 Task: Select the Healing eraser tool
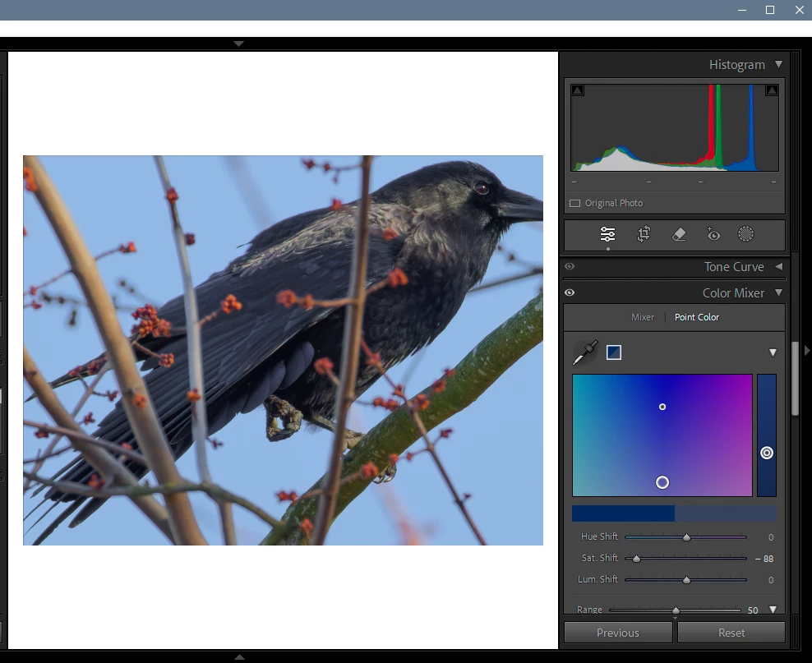coord(679,234)
